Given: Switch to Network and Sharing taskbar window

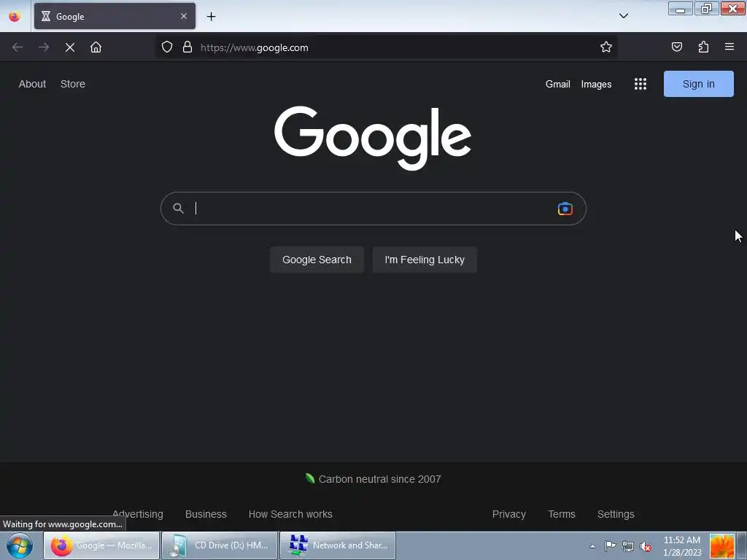Looking at the screenshot, I should 338,545.
